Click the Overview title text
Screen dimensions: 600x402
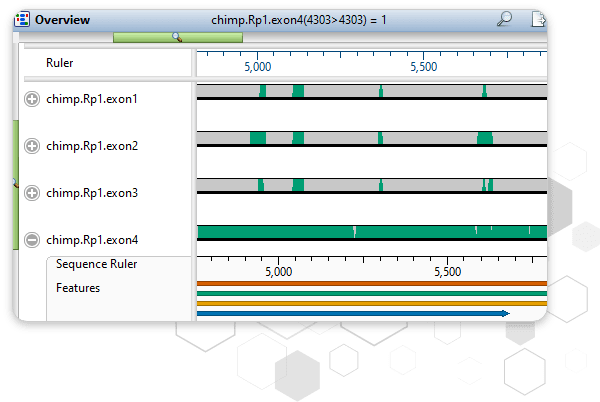point(62,20)
